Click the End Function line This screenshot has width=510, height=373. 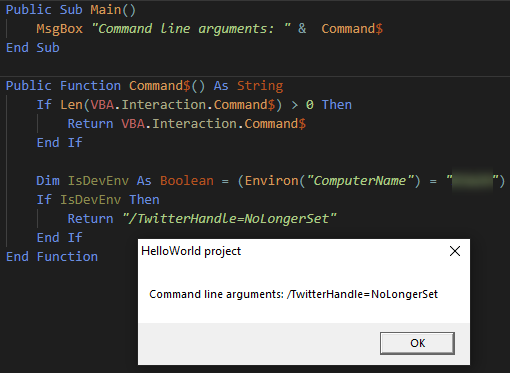click(52, 257)
